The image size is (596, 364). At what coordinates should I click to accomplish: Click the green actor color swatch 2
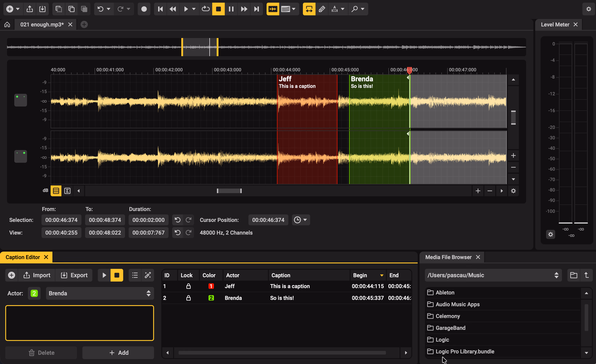(x=34, y=294)
